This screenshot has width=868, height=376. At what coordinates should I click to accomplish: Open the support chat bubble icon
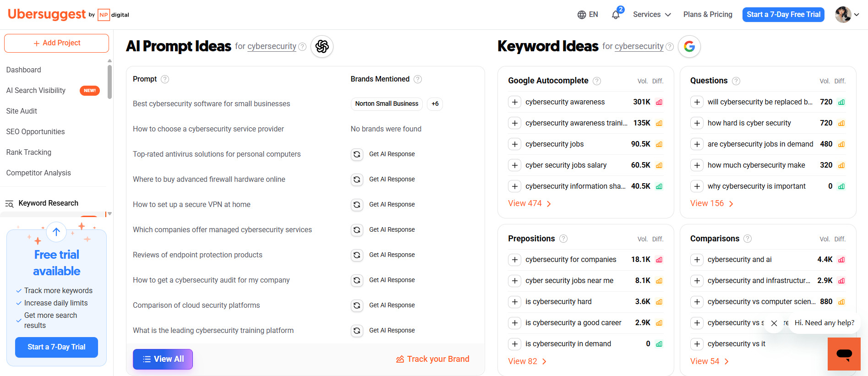pyautogui.click(x=844, y=354)
